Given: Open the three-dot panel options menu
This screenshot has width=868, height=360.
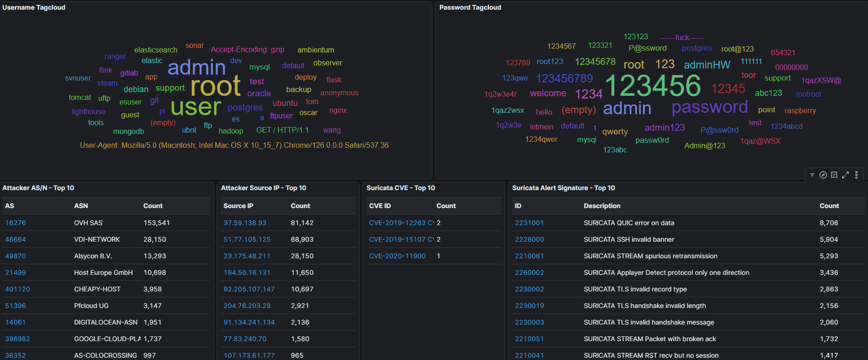Looking at the screenshot, I should [856, 175].
